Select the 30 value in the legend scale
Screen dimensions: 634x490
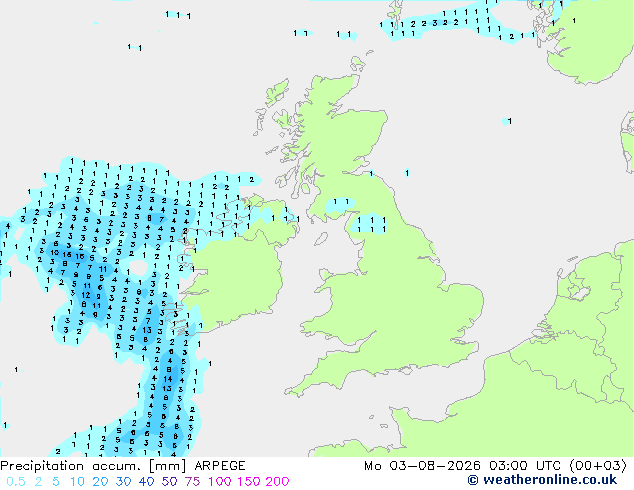point(123,482)
